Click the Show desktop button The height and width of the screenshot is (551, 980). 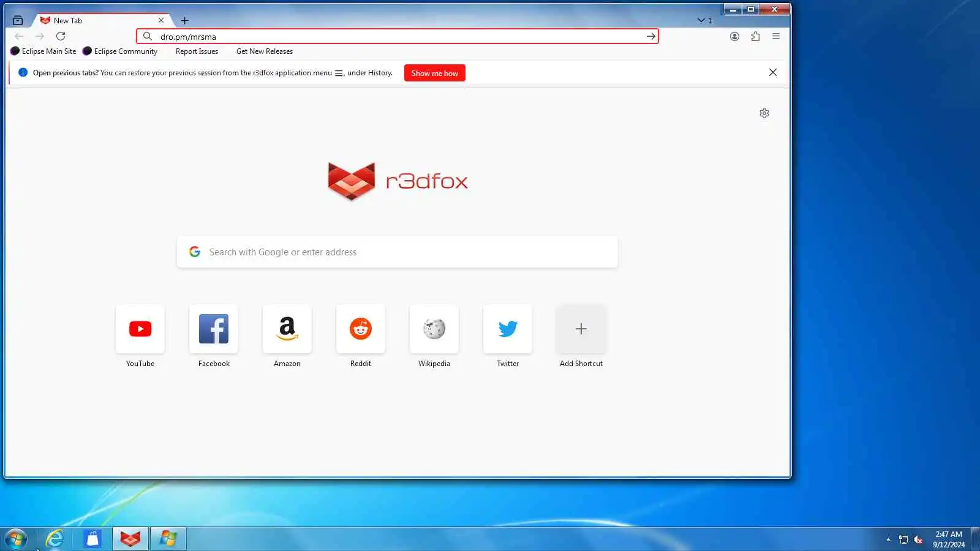975,539
